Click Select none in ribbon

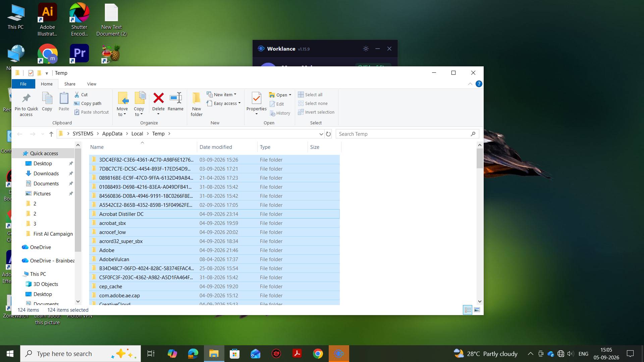pos(313,104)
